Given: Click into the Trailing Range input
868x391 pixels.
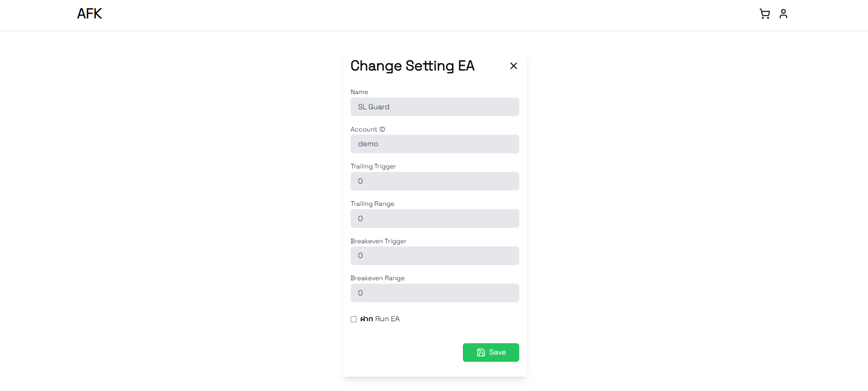Looking at the screenshot, I should point(435,219).
